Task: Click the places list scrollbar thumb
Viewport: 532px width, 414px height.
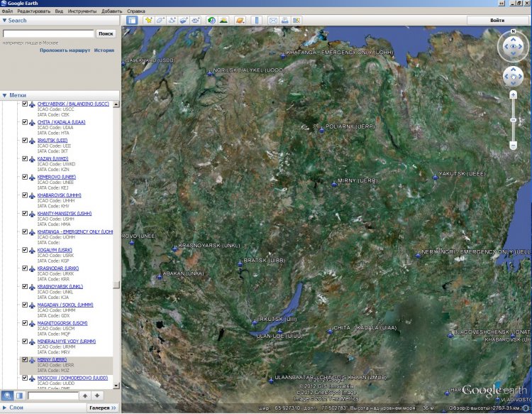Action: [116, 285]
